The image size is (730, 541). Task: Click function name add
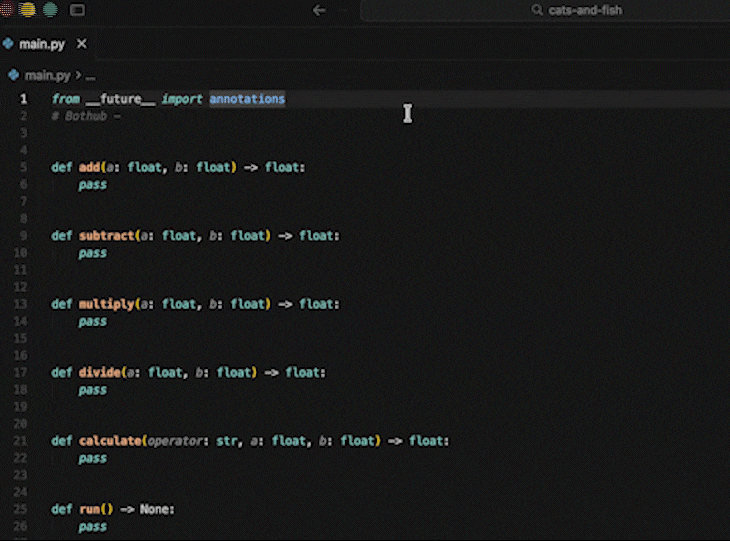point(89,167)
